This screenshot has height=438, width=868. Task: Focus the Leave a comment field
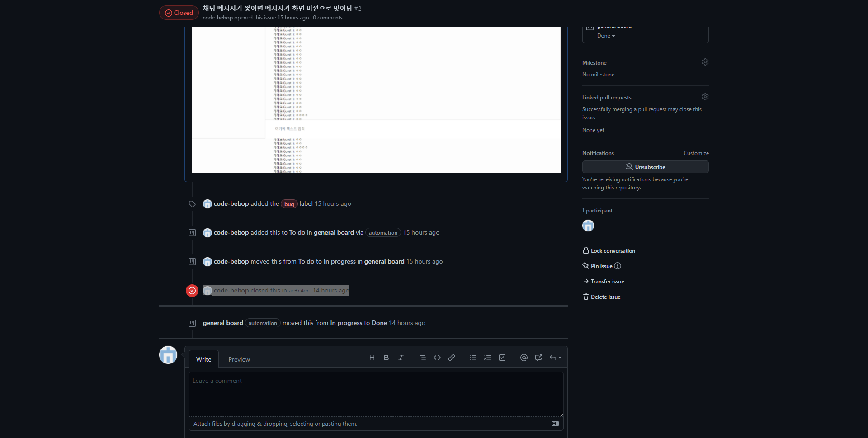376,393
